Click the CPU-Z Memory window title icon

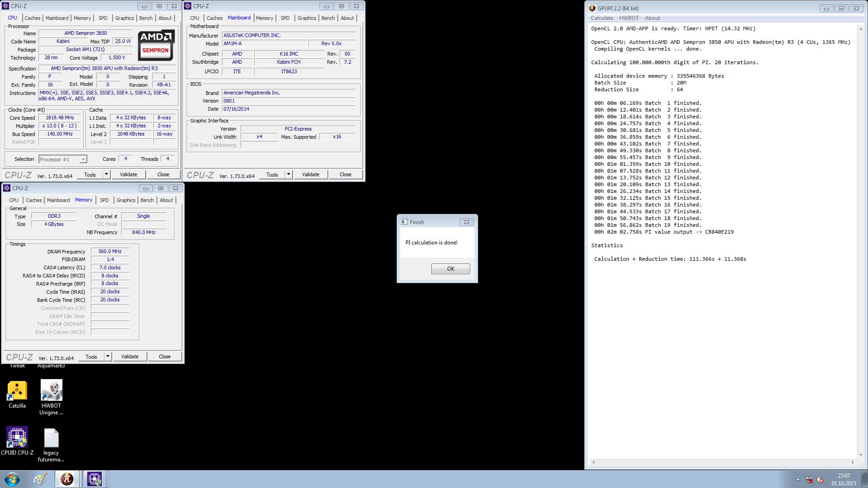coord(7,188)
